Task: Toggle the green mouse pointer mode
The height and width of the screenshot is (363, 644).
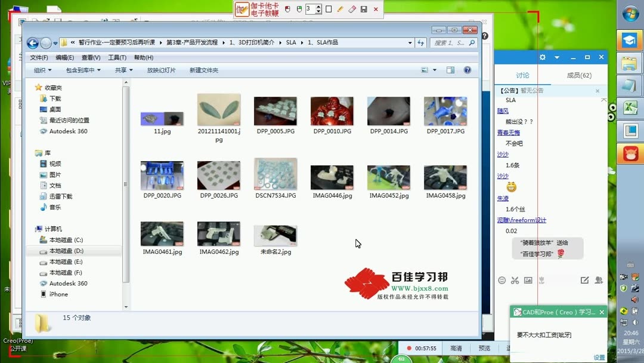Action: pyautogui.click(x=299, y=9)
